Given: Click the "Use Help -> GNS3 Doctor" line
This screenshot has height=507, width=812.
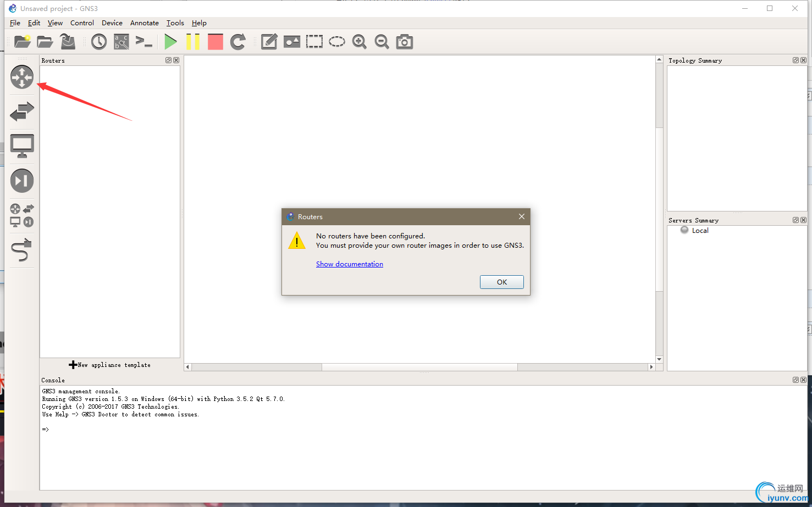Looking at the screenshot, I should point(120,415).
